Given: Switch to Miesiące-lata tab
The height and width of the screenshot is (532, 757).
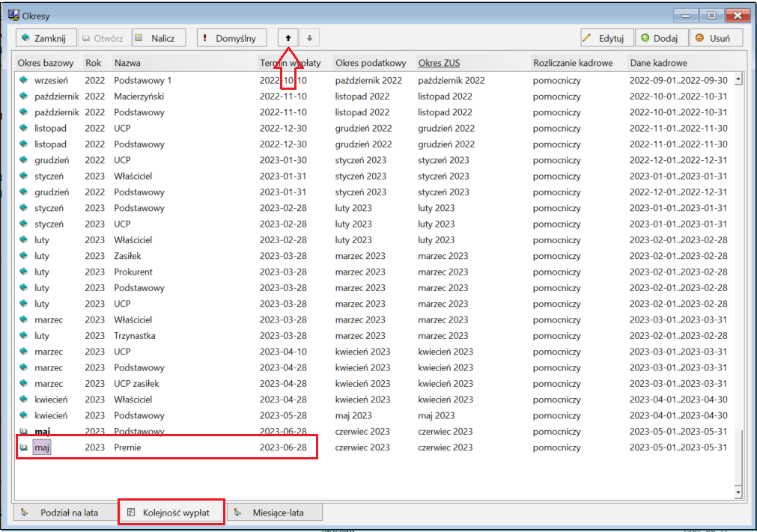Looking at the screenshot, I should 274,513.
